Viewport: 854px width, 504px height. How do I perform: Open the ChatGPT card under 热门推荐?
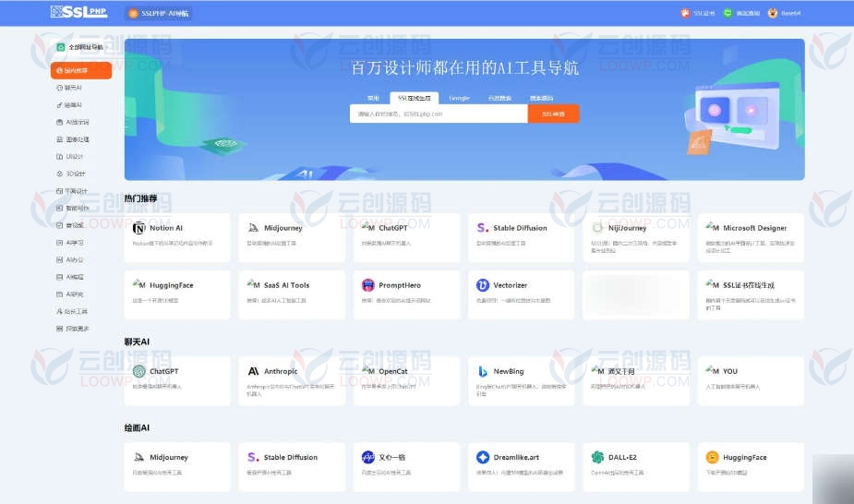(406, 237)
